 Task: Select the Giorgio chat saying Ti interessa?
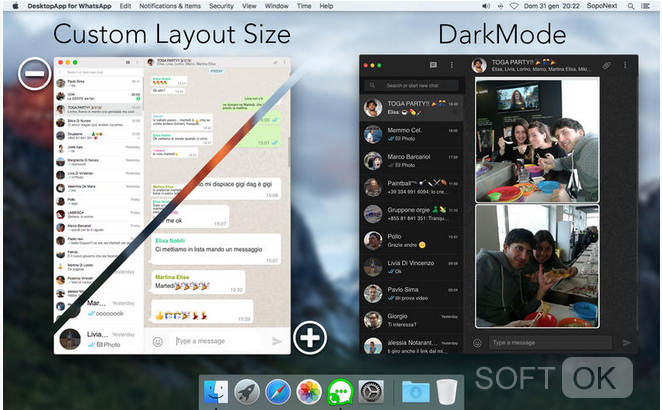tap(412, 320)
